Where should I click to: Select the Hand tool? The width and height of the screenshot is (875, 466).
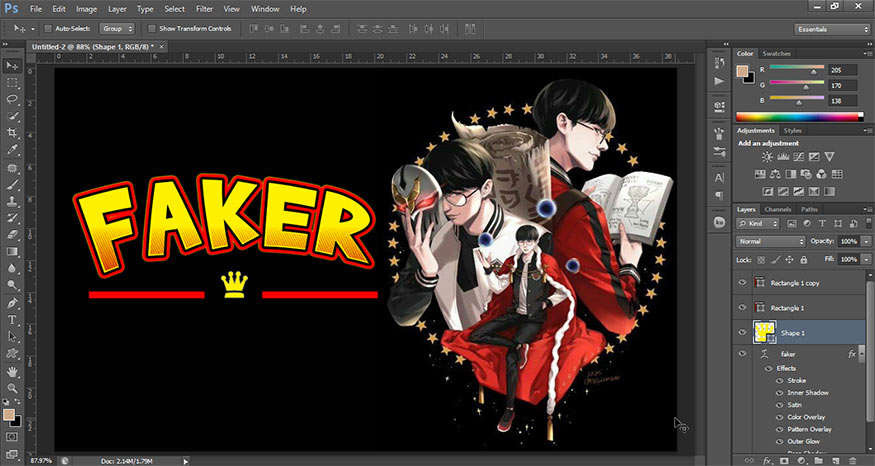click(x=12, y=372)
